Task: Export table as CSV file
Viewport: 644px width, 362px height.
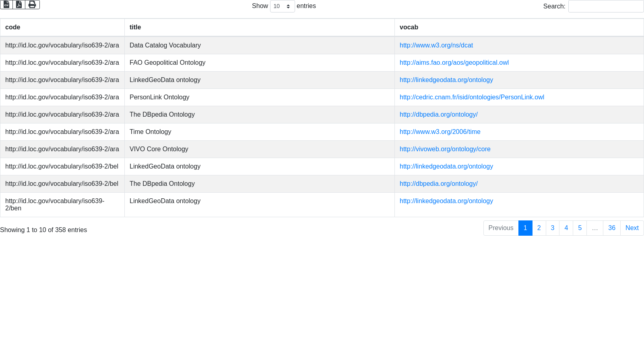Action: 6,4
